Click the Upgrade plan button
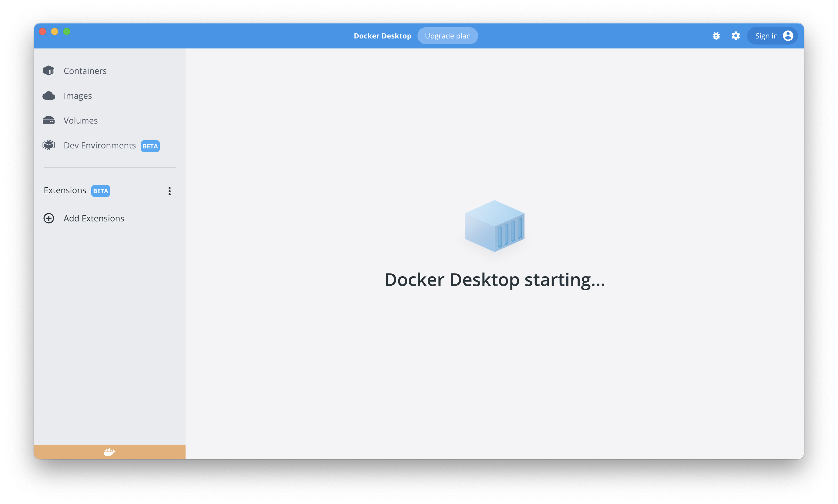Image resolution: width=838 pixels, height=504 pixels. click(447, 36)
